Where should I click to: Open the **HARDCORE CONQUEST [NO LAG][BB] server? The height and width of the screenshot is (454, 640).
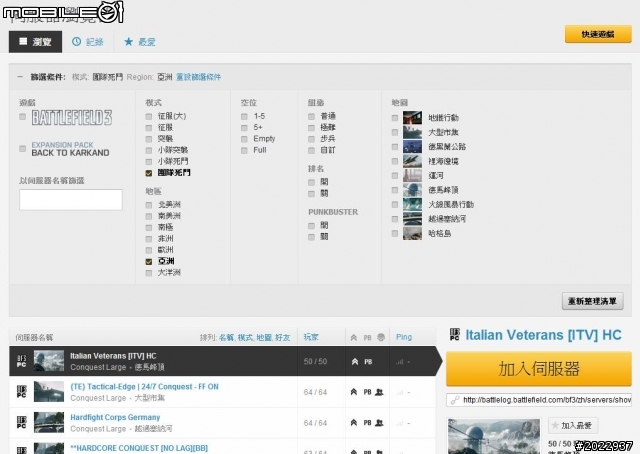point(139,448)
